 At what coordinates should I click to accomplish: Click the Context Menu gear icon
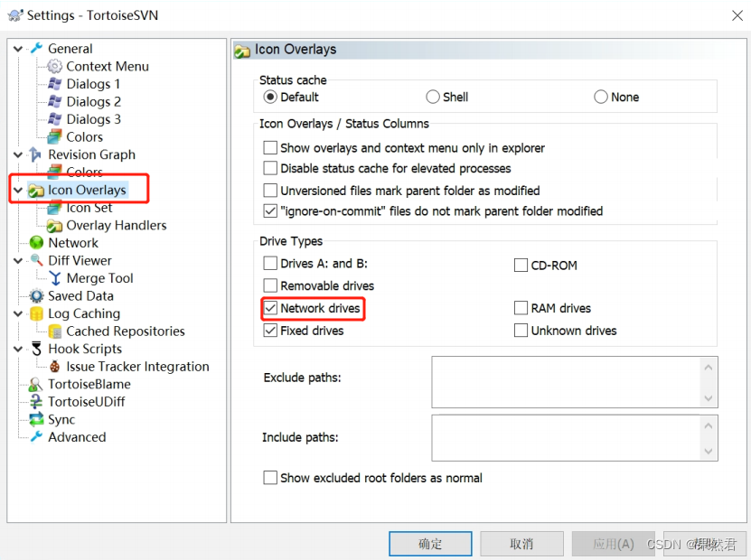pyautogui.click(x=54, y=66)
